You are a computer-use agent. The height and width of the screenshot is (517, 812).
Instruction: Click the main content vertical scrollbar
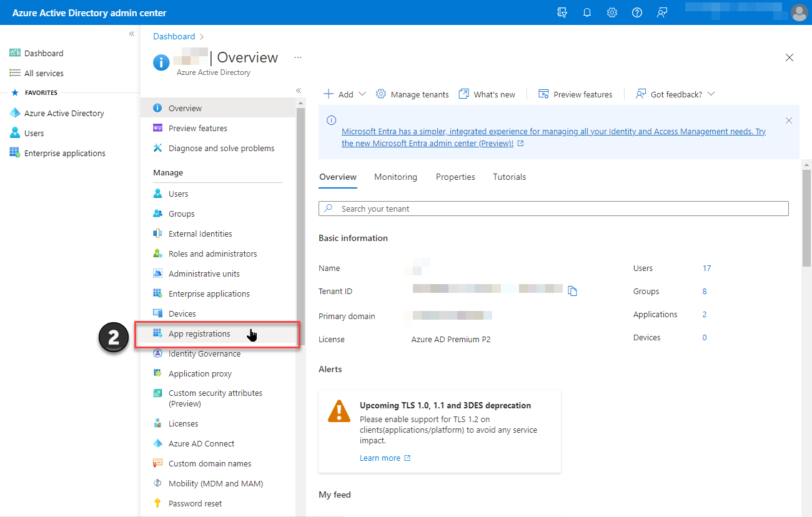coord(806,217)
